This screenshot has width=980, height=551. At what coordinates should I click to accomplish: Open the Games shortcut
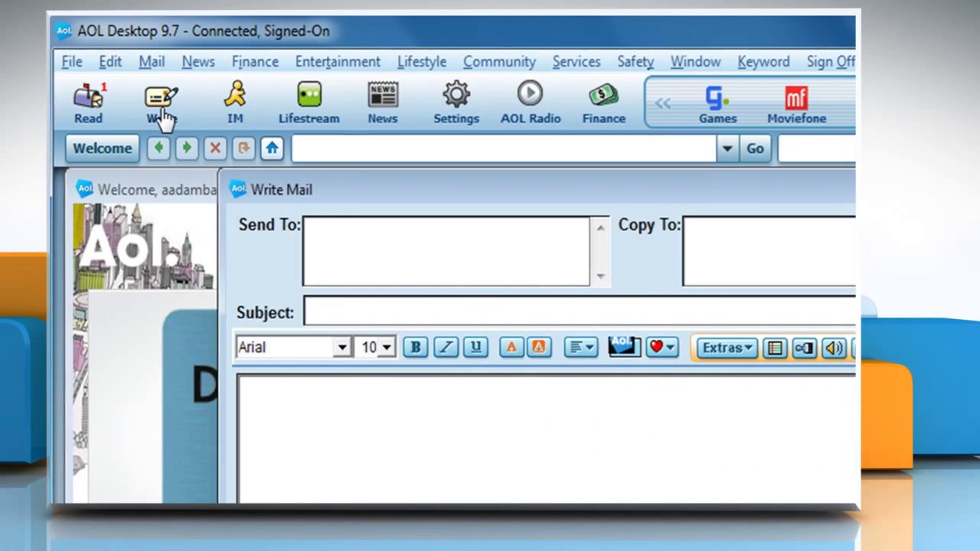717,105
